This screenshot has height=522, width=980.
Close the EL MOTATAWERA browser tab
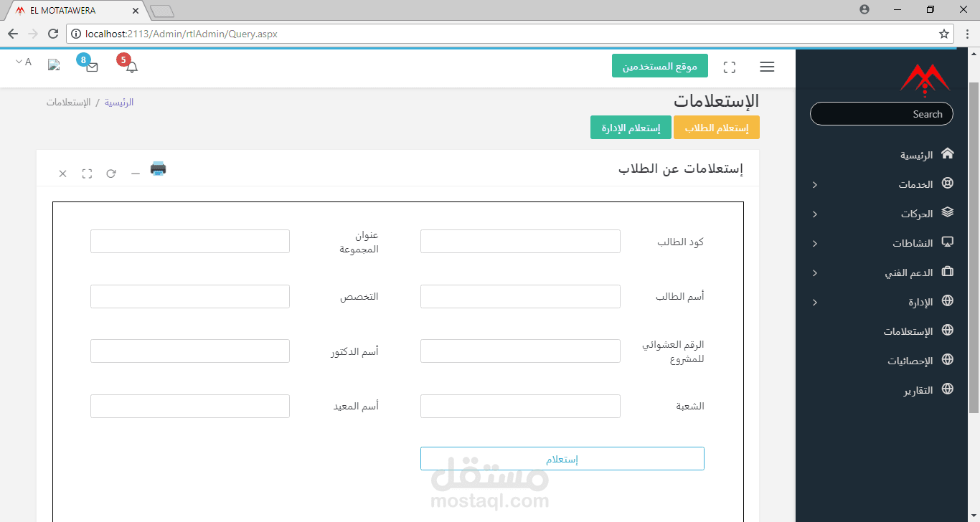point(136,11)
